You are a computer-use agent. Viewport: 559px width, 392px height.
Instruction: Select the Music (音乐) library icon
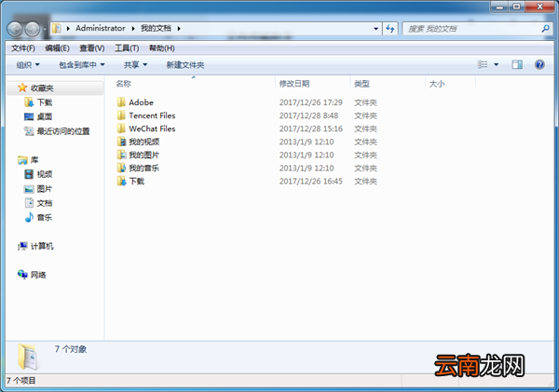tap(29, 217)
